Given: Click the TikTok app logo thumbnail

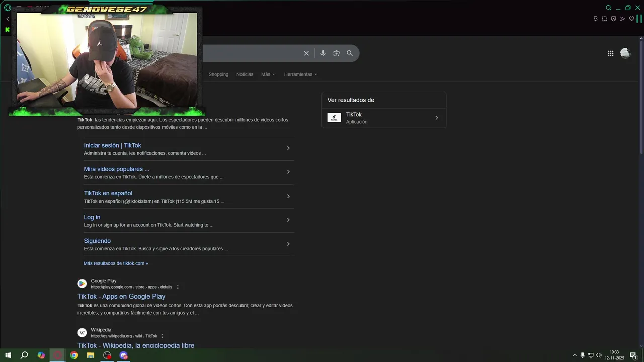Looking at the screenshot, I should point(334,118).
